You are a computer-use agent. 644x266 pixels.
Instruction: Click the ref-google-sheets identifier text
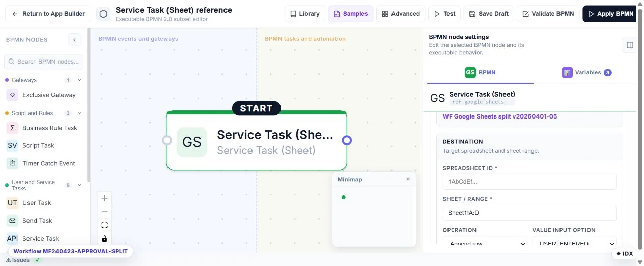(x=478, y=102)
